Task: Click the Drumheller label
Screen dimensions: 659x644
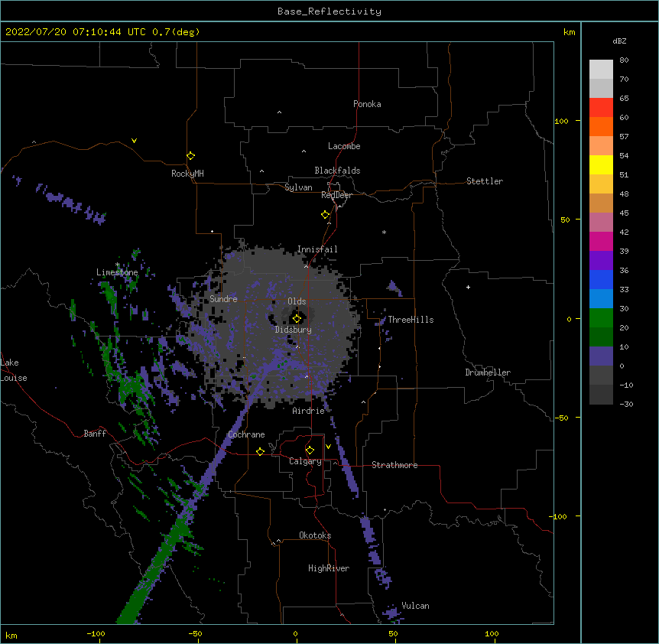Action: click(x=488, y=372)
